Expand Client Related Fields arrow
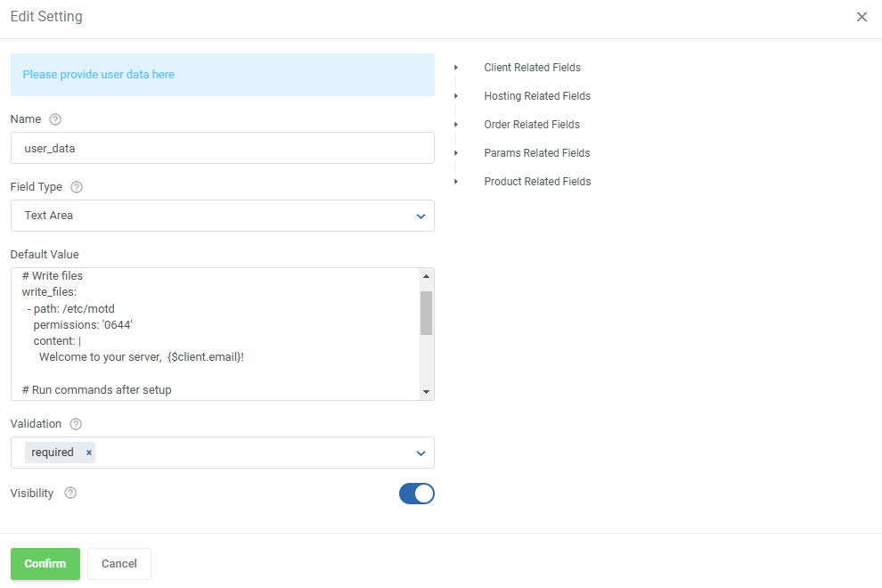This screenshot has height=588, width=882. click(456, 68)
